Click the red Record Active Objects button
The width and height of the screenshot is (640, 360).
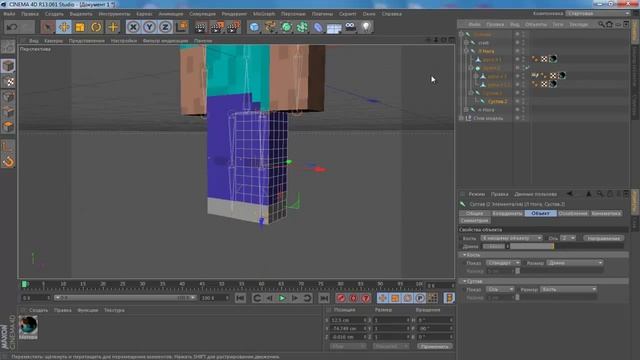(341, 298)
